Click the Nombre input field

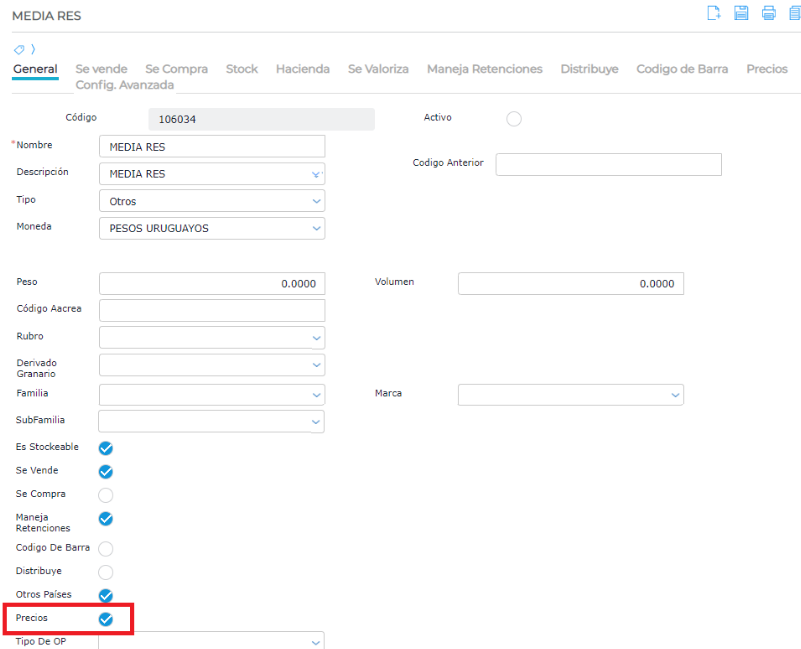tap(212, 146)
